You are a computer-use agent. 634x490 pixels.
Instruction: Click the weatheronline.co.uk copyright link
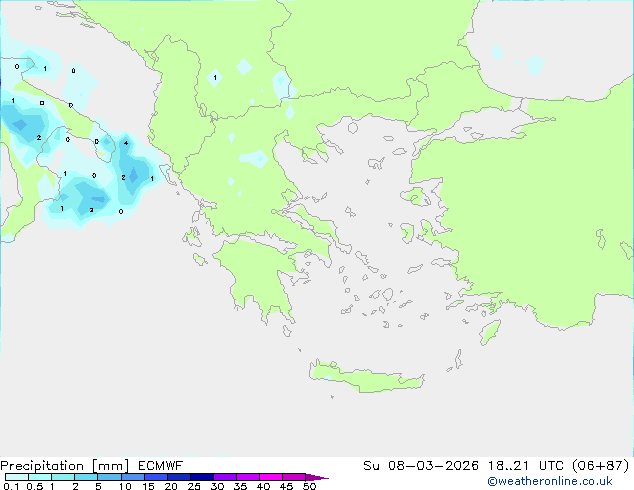tap(549, 481)
